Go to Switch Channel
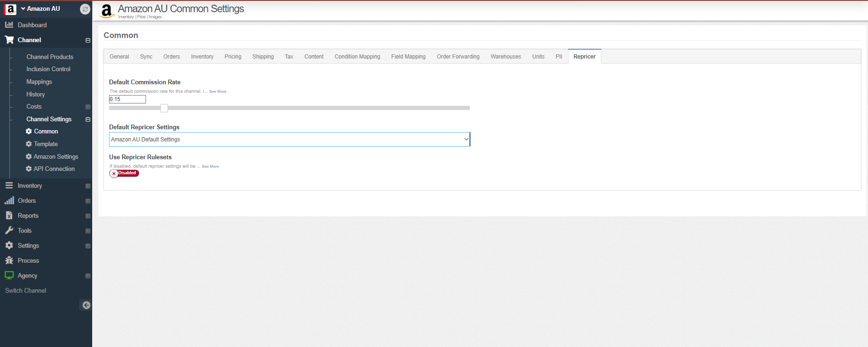This screenshot has width=868, height=347. click(26, 291)
